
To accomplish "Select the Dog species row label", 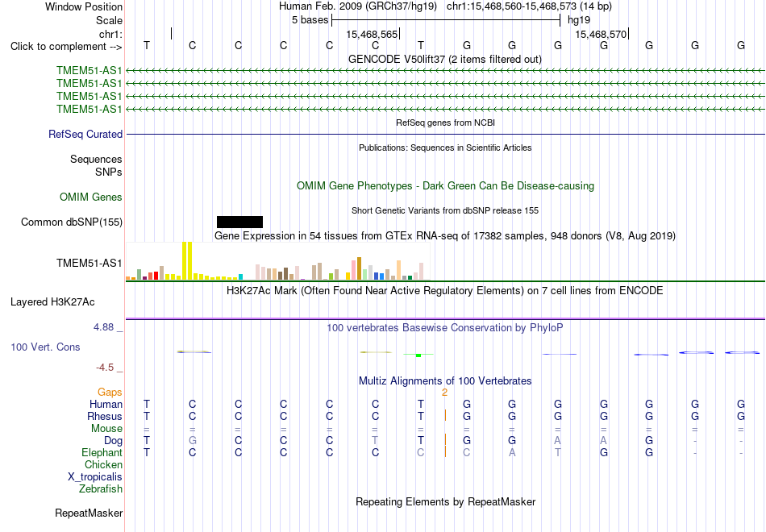I will click(114, 441).
